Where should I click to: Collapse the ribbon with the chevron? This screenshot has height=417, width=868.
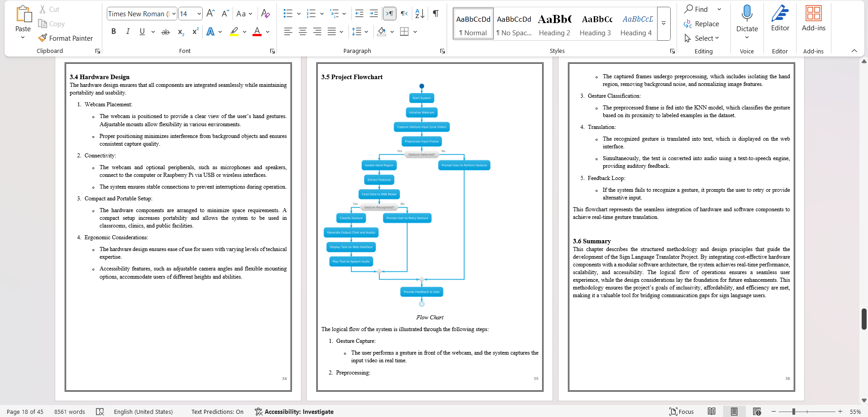[854, 51]
